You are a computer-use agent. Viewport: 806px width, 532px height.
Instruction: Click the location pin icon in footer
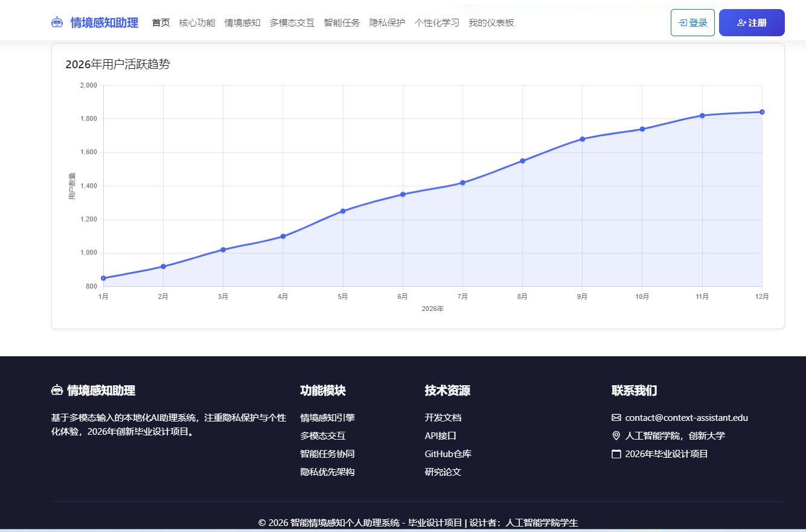616,435
